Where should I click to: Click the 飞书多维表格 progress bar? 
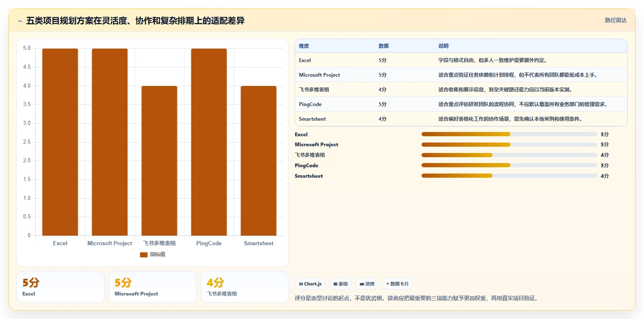(x=509, y=155)
